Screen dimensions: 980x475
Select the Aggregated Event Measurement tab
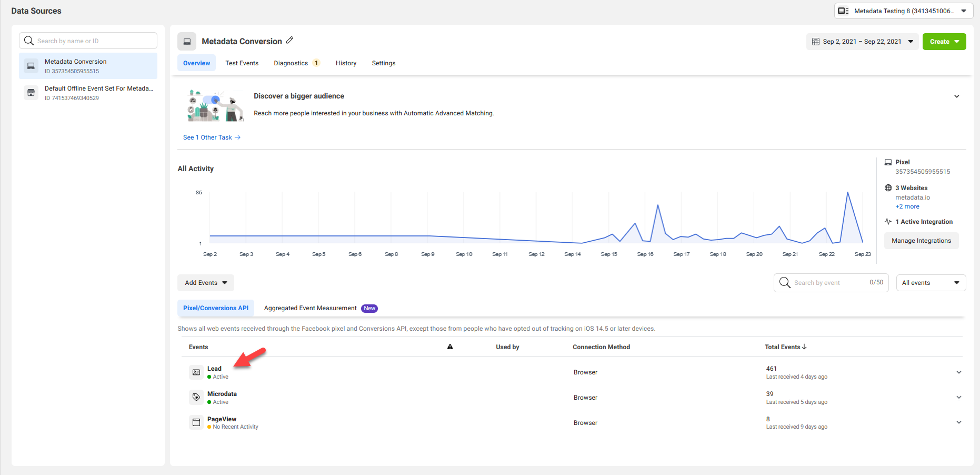pos(310,308)
